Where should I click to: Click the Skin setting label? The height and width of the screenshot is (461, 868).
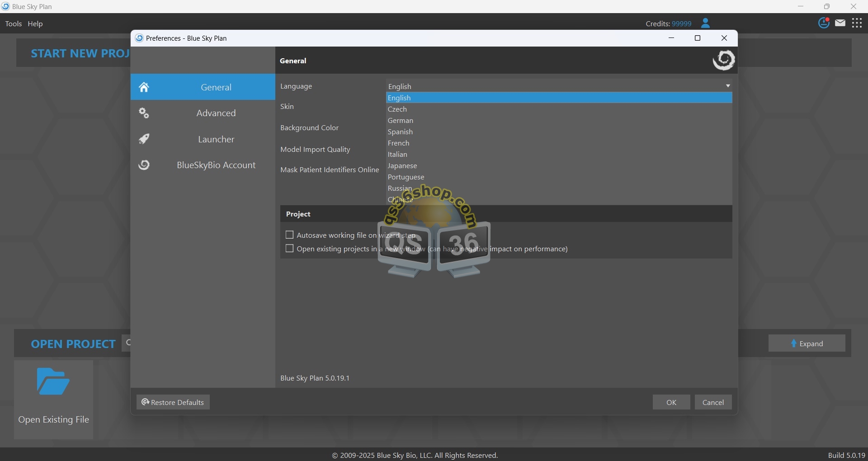(x=287, y=106)
